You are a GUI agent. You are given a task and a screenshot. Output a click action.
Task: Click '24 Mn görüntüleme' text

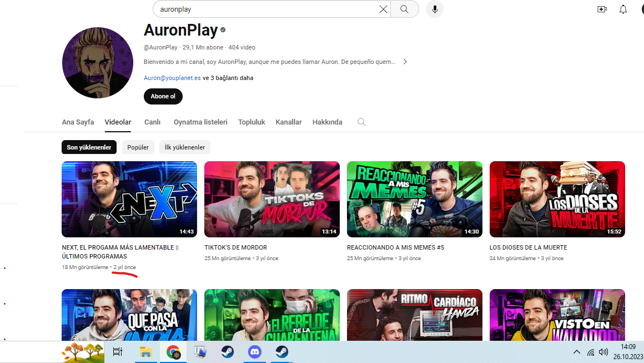[512, 258]
